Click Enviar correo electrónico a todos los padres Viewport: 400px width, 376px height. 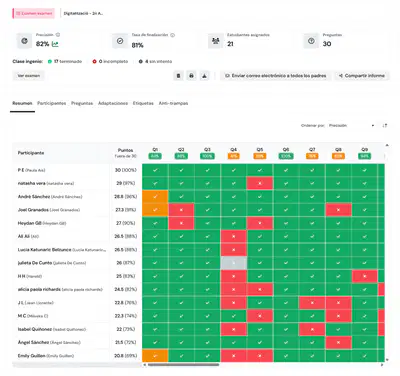[x=275, y=76]
